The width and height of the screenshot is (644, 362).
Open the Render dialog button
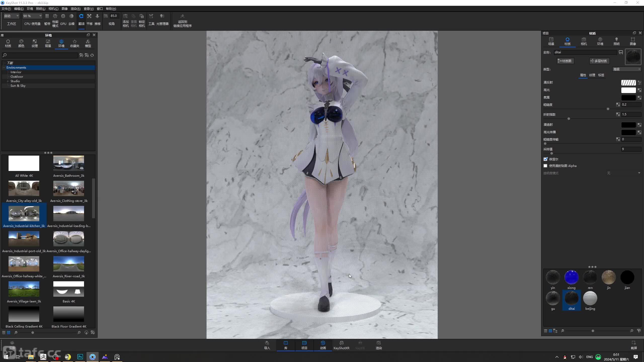(x=379, y=345)
